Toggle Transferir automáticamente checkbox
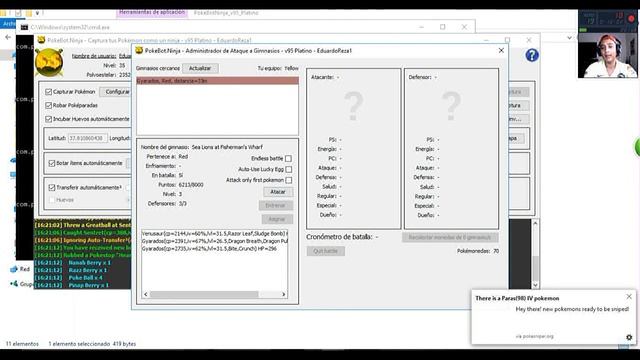 pyautogui.click(x=52, y=188)
